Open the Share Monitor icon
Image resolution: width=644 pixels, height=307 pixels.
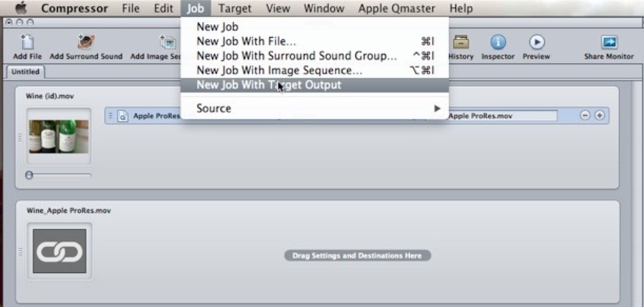(x=609, y=42)
